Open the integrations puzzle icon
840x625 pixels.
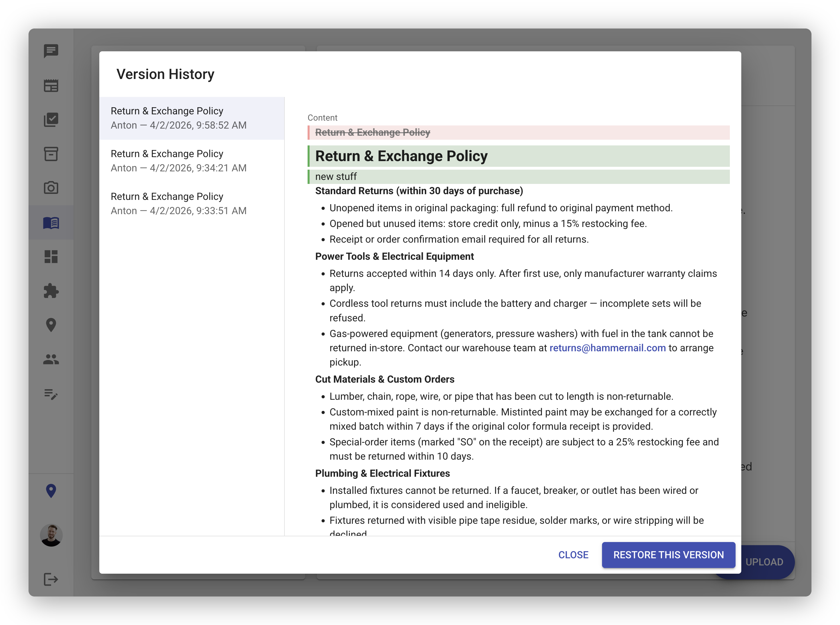(x=51, y=291)
